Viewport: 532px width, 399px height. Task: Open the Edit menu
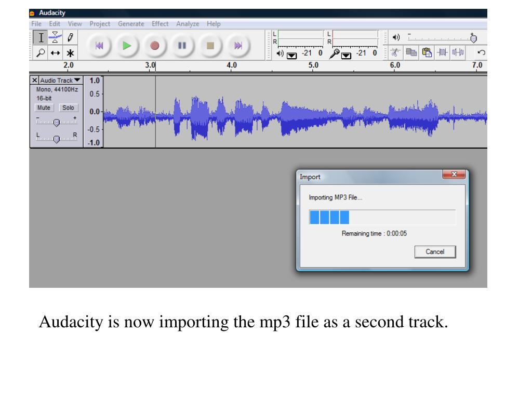[54, 24]
